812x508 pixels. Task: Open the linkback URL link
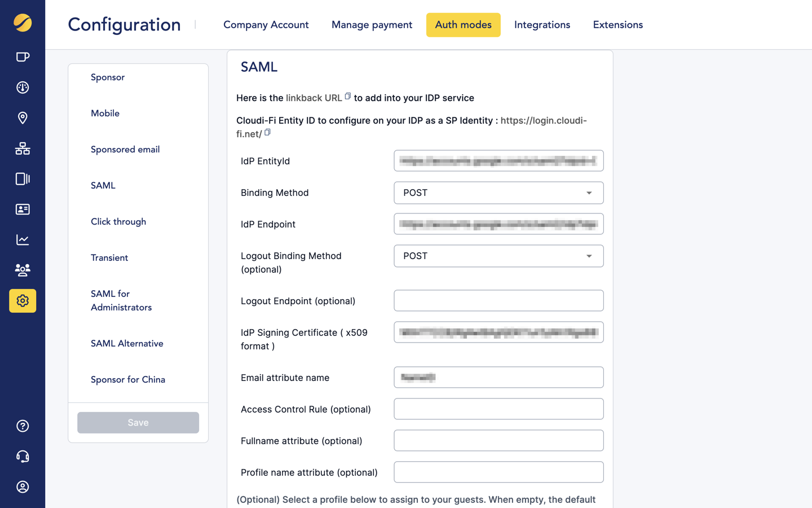tap(314, 97)
